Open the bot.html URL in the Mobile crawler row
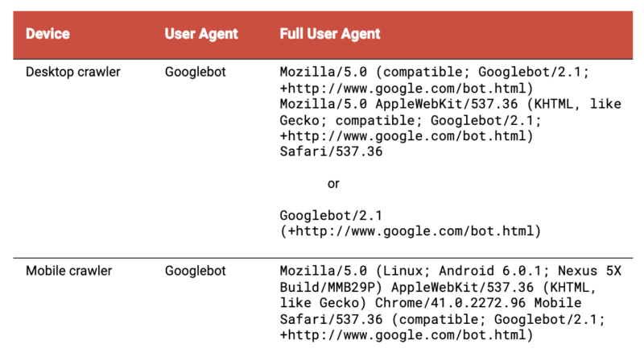 (407, 334)
